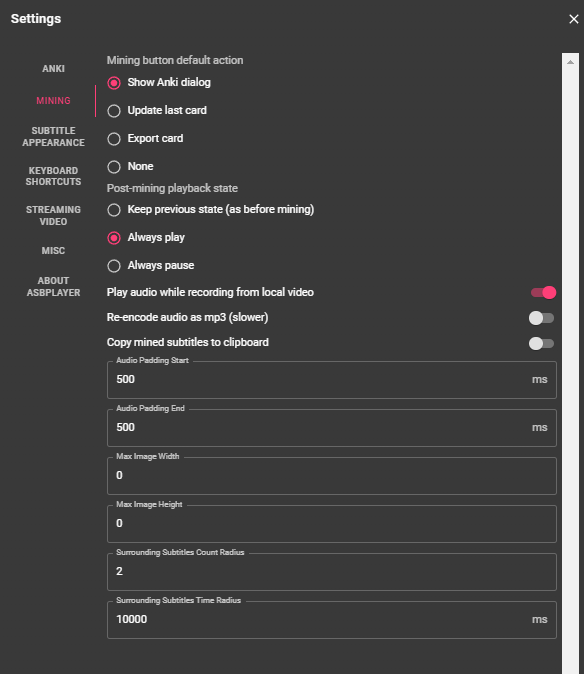The width and height of the screenshot is (584, 674).
Task: Focus the Audio Padding Start field
Action: (332, 380)
